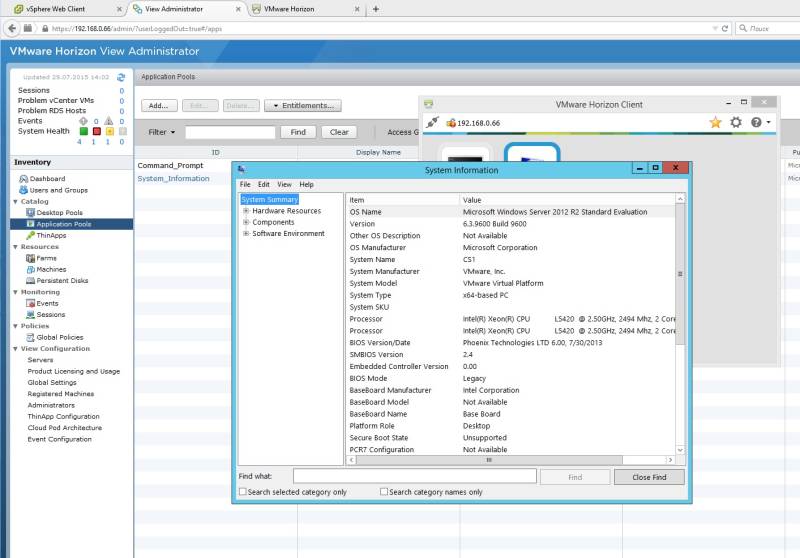Click Close Find in System Information
The height and width of the screenshot is (558, 800).
point(649,477)
